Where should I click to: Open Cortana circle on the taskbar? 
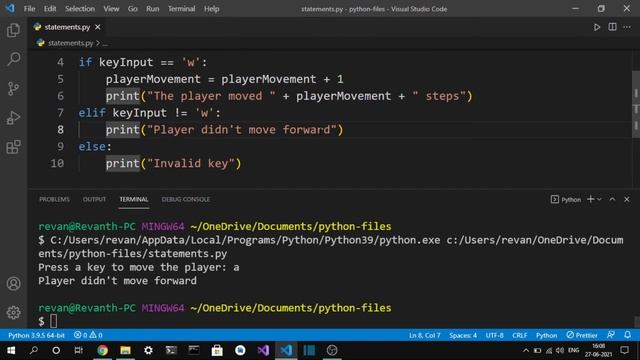coord(56,350)
